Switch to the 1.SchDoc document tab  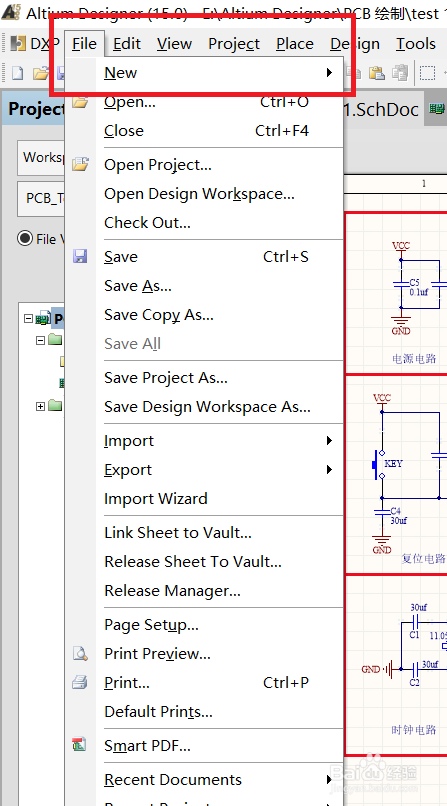pyautogui.click(x=383, y=109)
